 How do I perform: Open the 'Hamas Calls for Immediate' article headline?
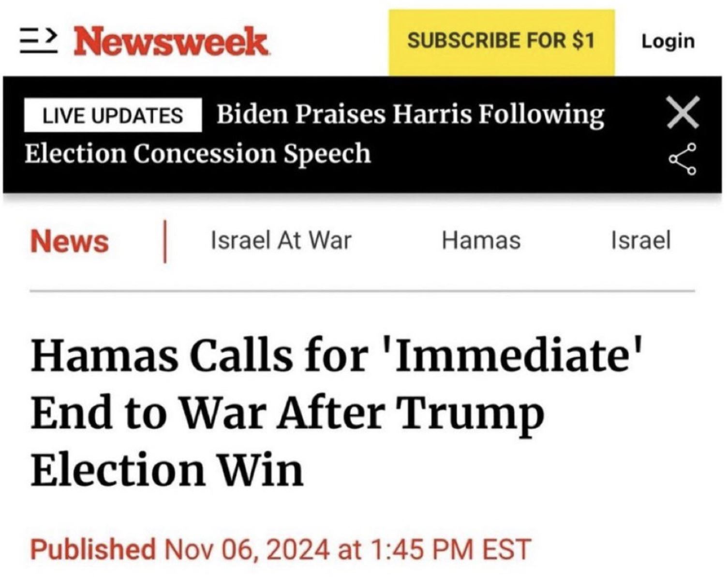(x=338, y=355)
